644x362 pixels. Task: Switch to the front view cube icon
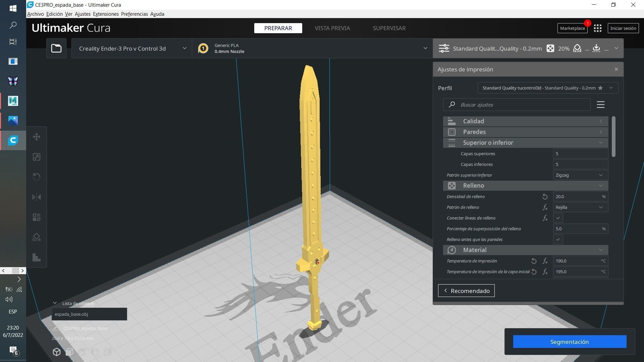click(x=69, y=352)
